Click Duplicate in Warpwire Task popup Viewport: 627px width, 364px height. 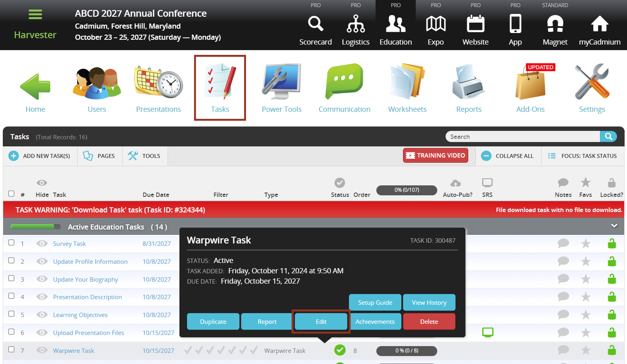coord(213,321)
